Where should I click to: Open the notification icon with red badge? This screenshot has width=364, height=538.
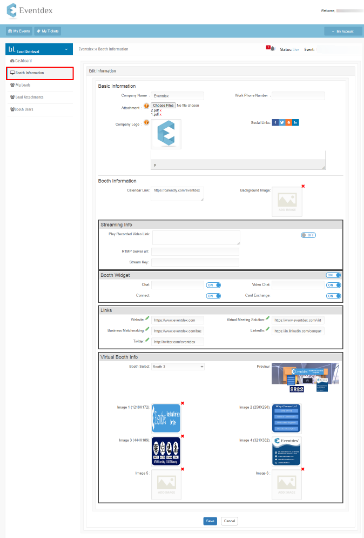(x=270, y=48)
